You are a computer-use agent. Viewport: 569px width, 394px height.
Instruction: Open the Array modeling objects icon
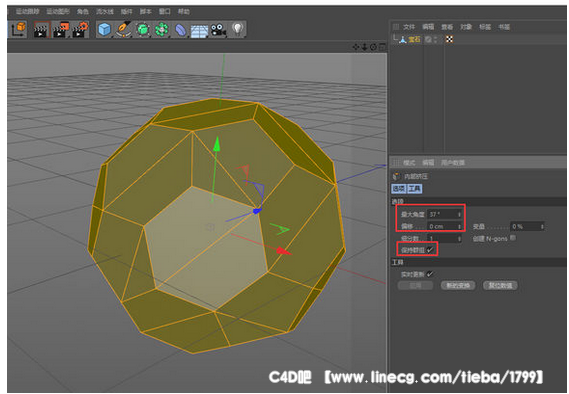point(161,29)
